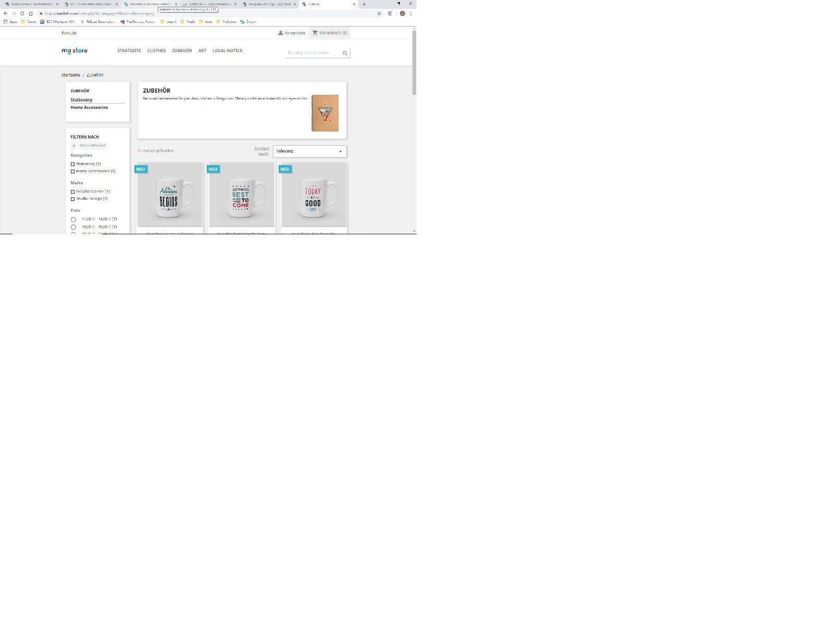Check the Graphic Corner brand filter

73,192
